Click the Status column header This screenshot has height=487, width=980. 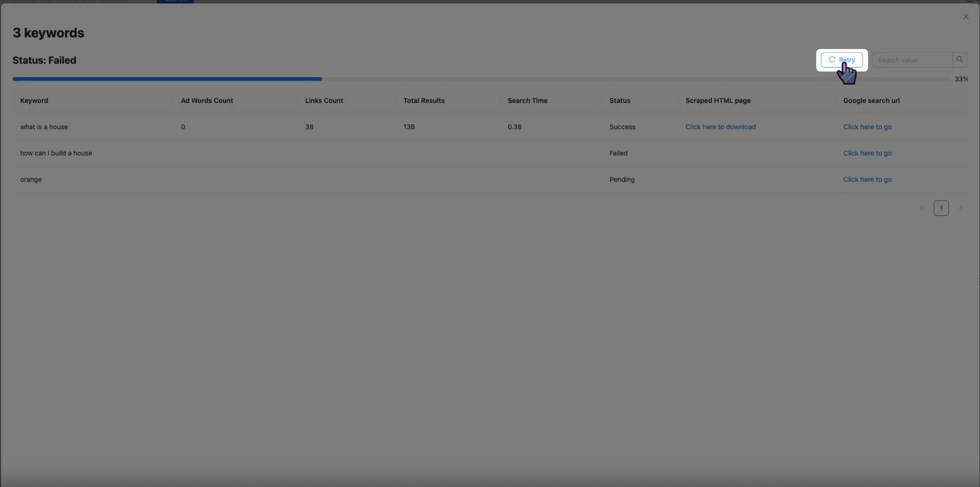(619, 101)
